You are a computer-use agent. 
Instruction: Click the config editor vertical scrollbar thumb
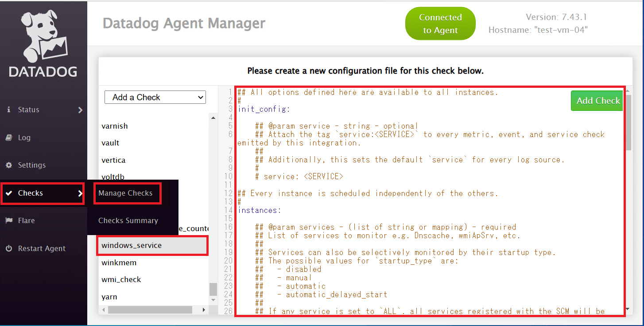coord(629,123)
